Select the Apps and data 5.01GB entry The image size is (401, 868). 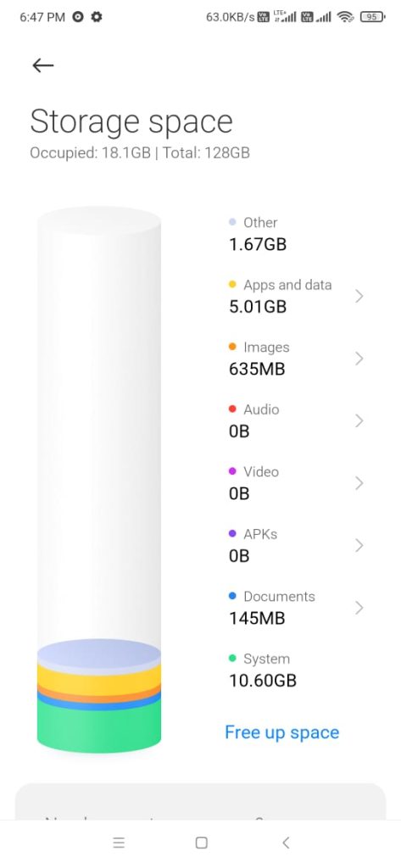[281, 296]
